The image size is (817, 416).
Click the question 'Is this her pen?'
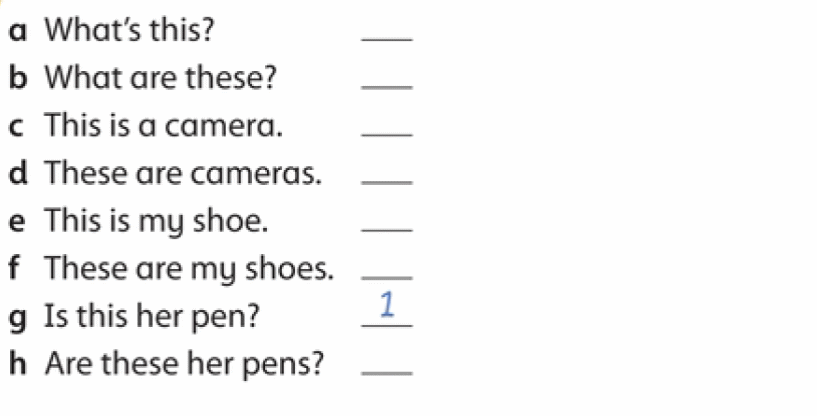[151, 317]
